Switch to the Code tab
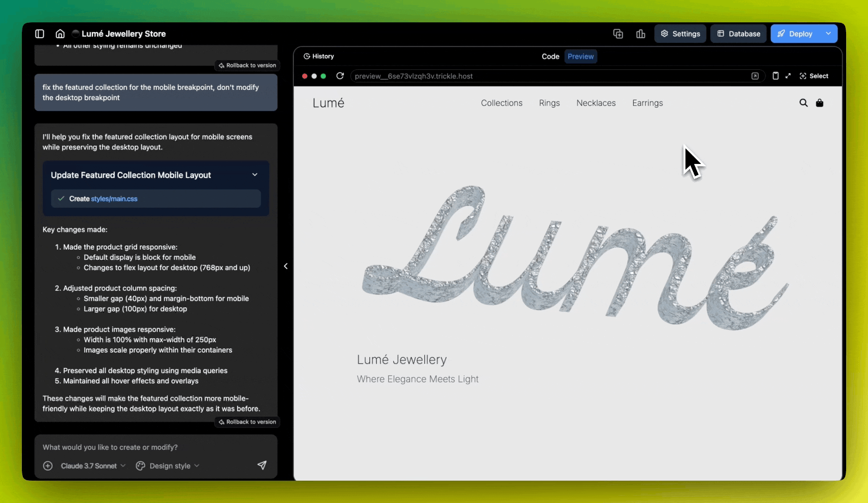This screenshot has height=503, width=868. (x=550, y=56)
